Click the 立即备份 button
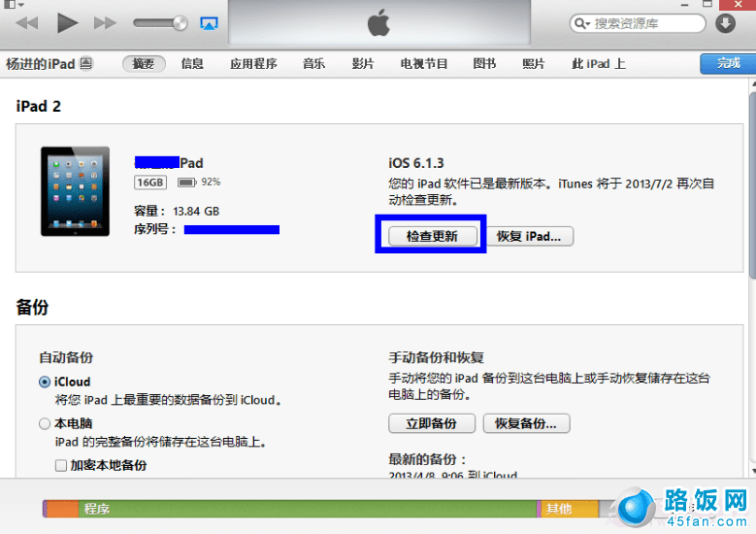The width and height of the screenshot is (756, 534). pyautogui.click(x=432, y=423)
